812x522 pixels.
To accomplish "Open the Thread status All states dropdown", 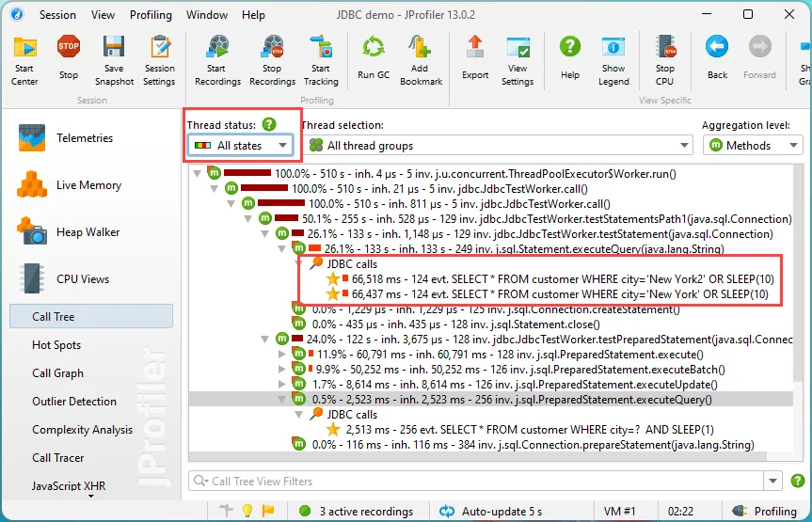I will (240, 146).
